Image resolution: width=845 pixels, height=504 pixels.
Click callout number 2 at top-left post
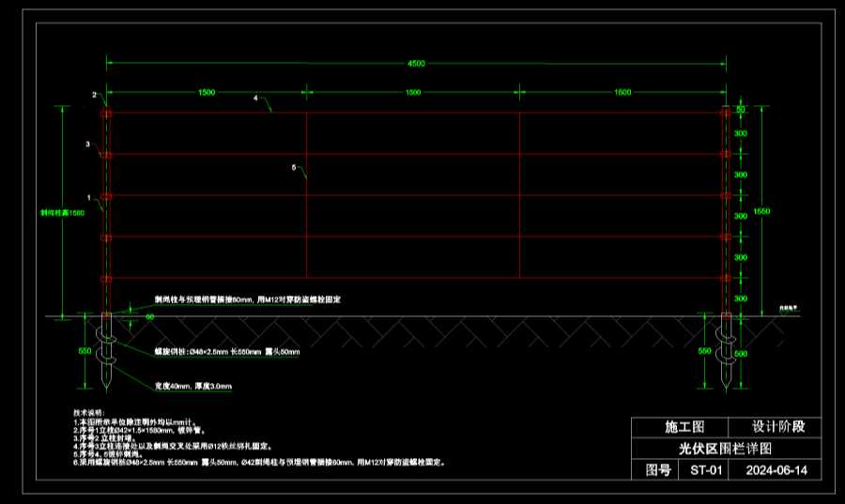(94, 96)
